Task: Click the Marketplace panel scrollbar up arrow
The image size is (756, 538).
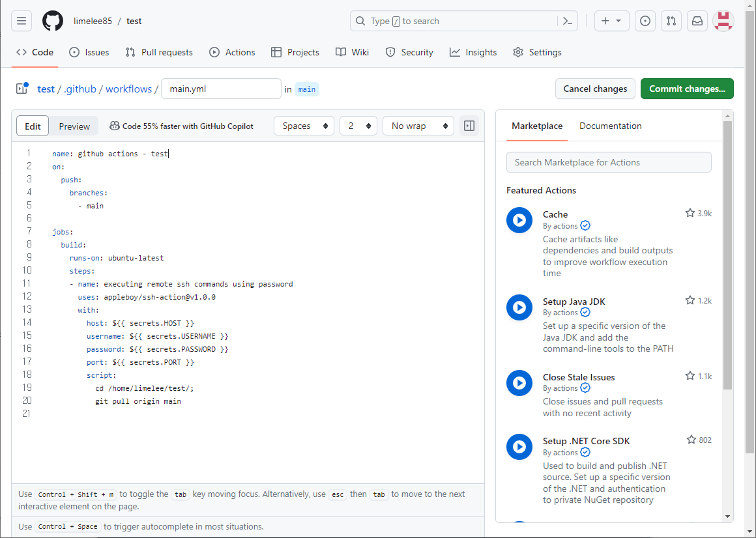Action: 727,115
